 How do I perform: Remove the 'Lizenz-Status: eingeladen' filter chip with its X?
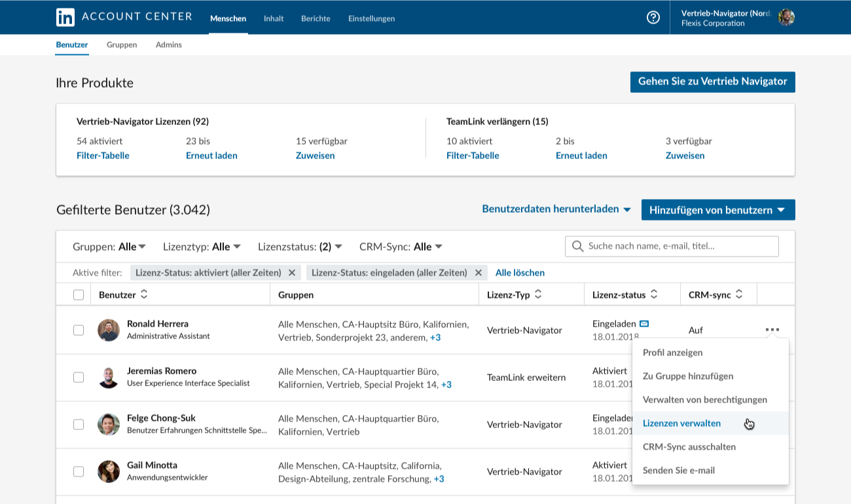(x=478, y=272)
